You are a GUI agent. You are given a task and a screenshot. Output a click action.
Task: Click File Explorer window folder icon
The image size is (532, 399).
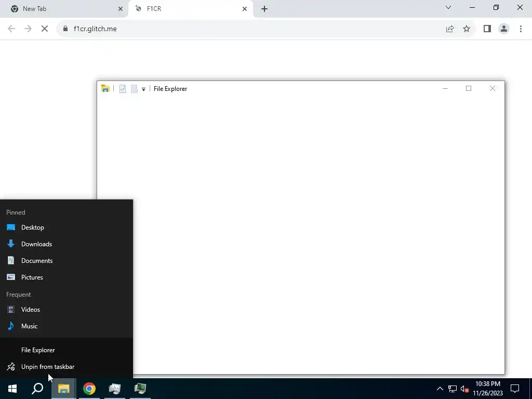pos(105,88)
